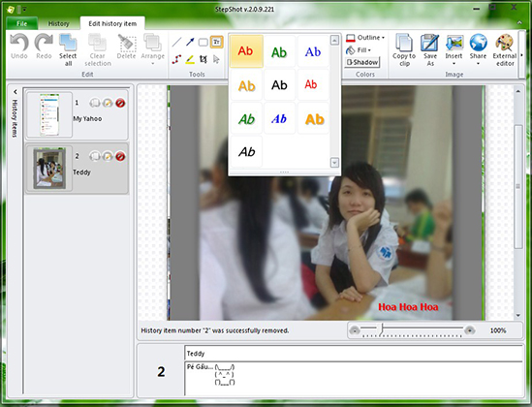
Task: Click the Save As icon
Action: click(430, 42)
